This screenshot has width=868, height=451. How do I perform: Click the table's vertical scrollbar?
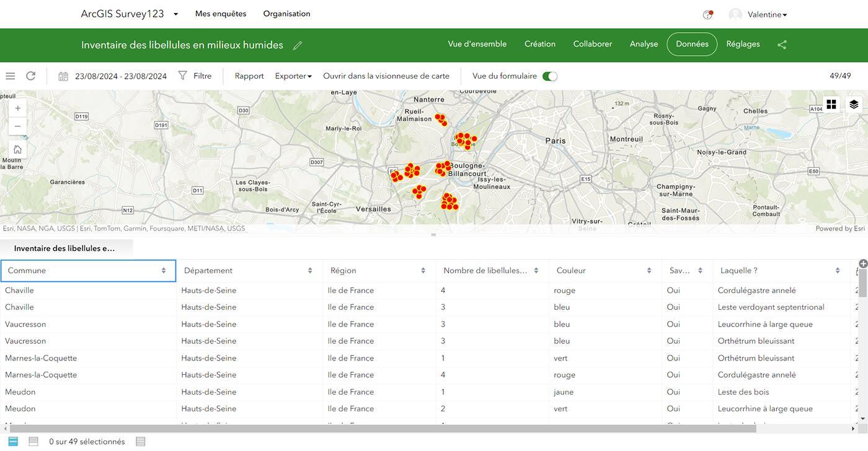click(x=862, y=284)
